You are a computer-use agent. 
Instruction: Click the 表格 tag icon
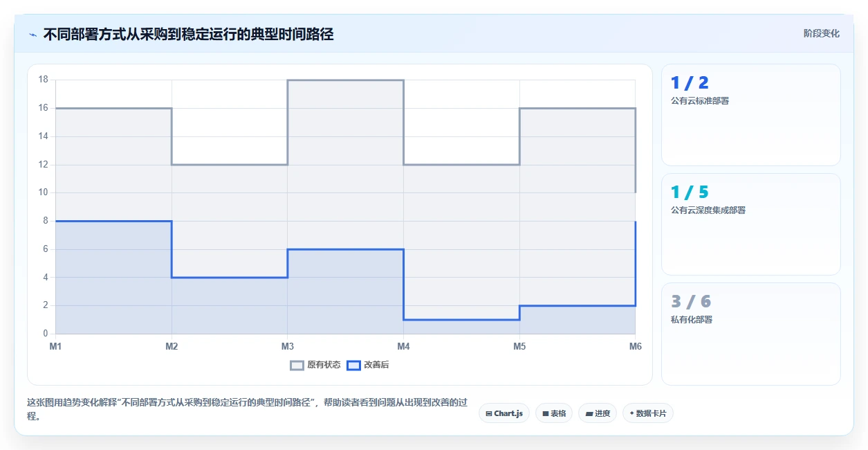[546, 414]
